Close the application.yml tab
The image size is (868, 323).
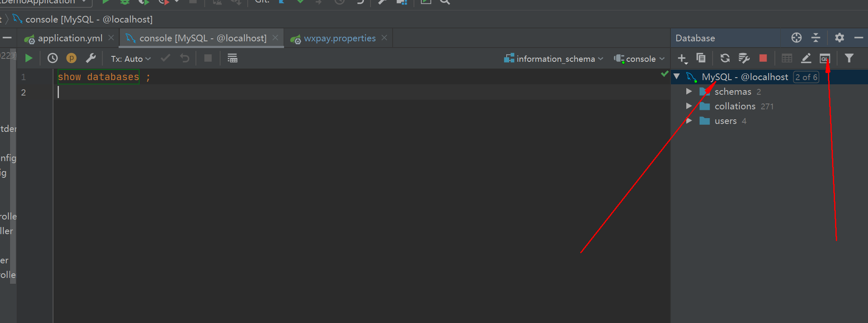(x=111, y=38)
